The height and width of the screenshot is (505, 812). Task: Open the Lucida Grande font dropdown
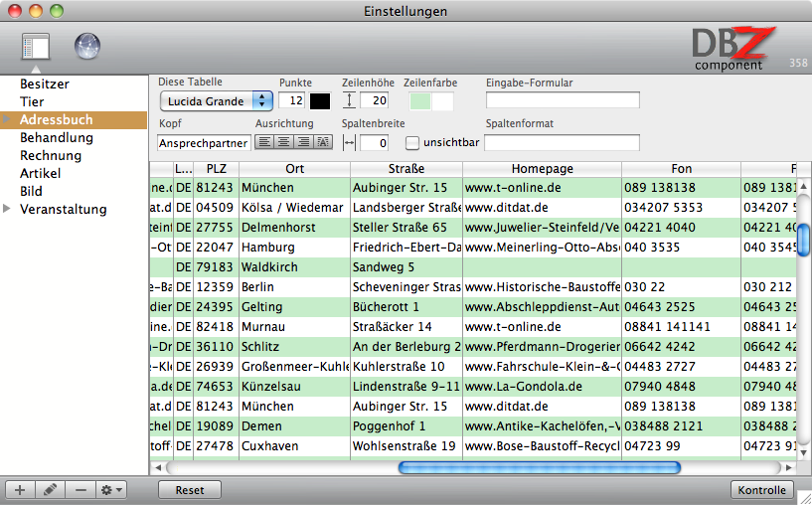217,101
